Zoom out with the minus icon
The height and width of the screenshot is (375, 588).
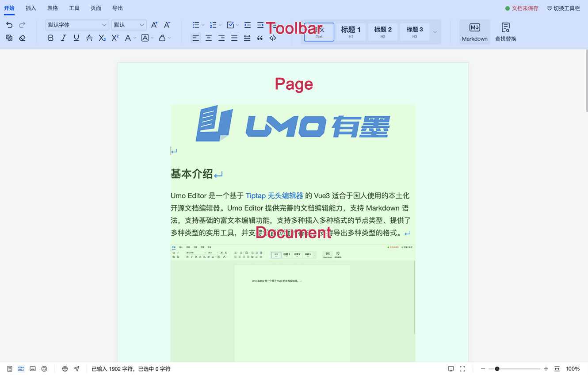pos(483,369)
